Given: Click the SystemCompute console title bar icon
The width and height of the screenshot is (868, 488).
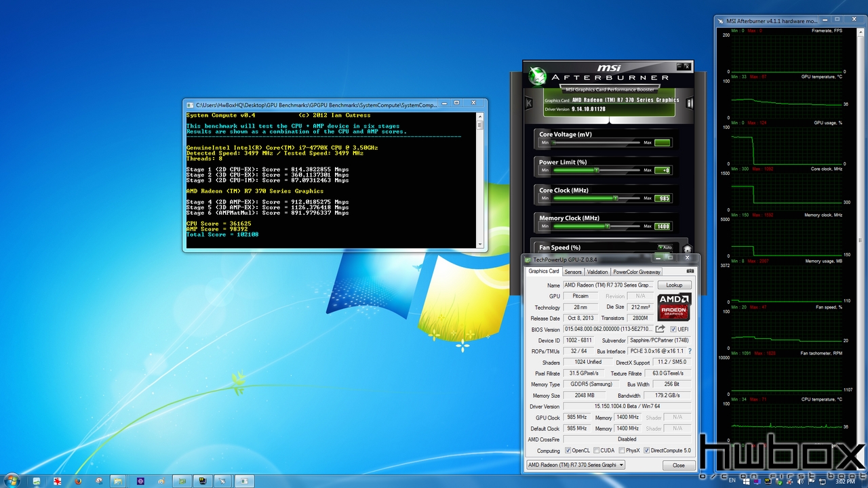Looking at the screenshot, I should point(190,105).
